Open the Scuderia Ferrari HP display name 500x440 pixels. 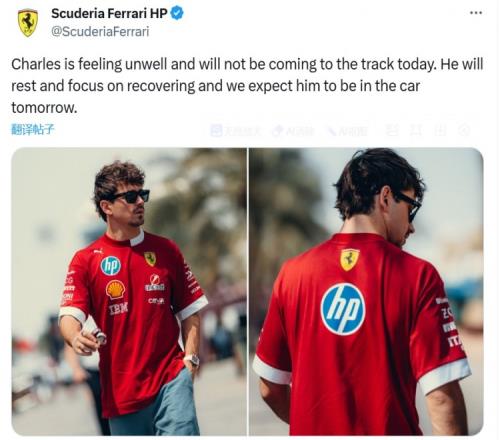click(x=109, y=13)
